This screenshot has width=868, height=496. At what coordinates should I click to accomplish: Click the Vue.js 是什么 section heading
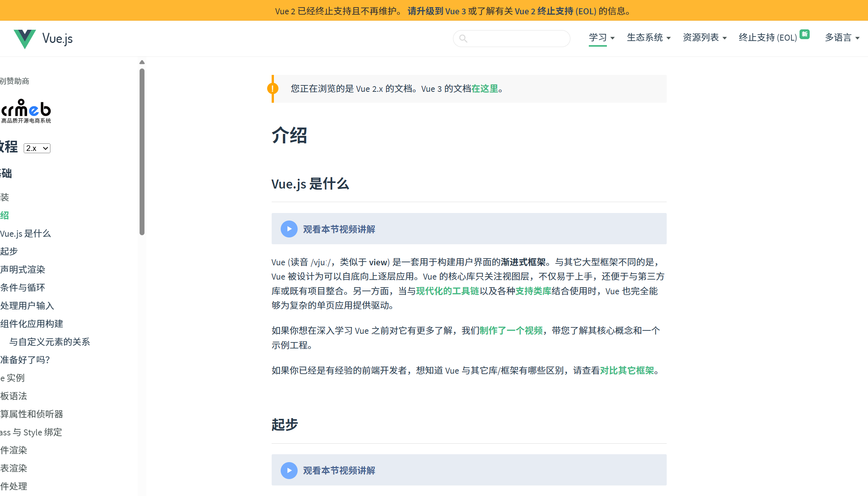tap(310, 184)
